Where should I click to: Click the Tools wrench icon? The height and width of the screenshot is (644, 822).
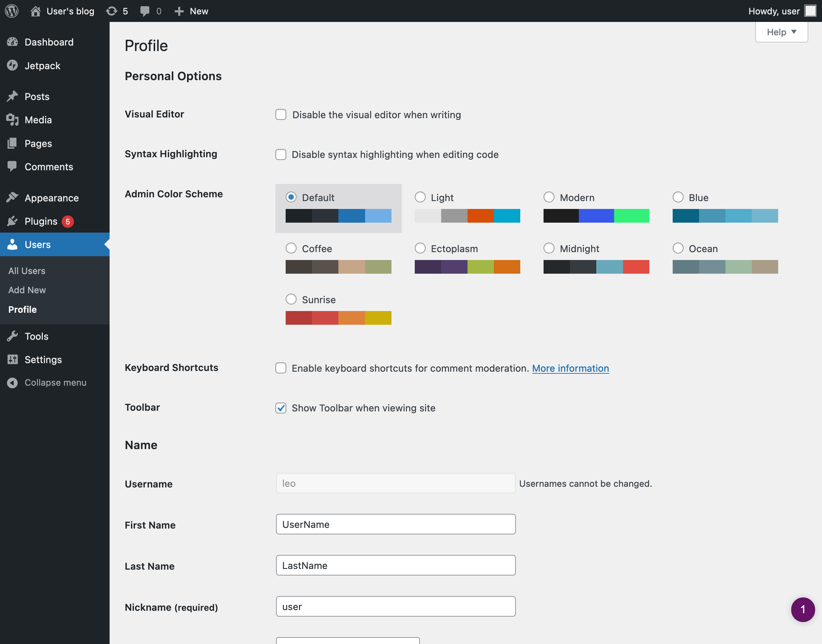tap(12, 336)
